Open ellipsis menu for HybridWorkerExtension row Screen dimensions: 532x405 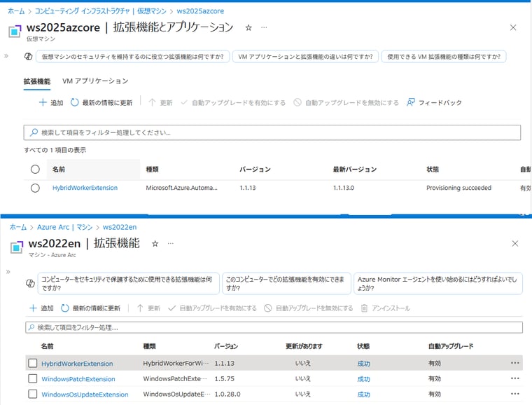tap(515, 363)
